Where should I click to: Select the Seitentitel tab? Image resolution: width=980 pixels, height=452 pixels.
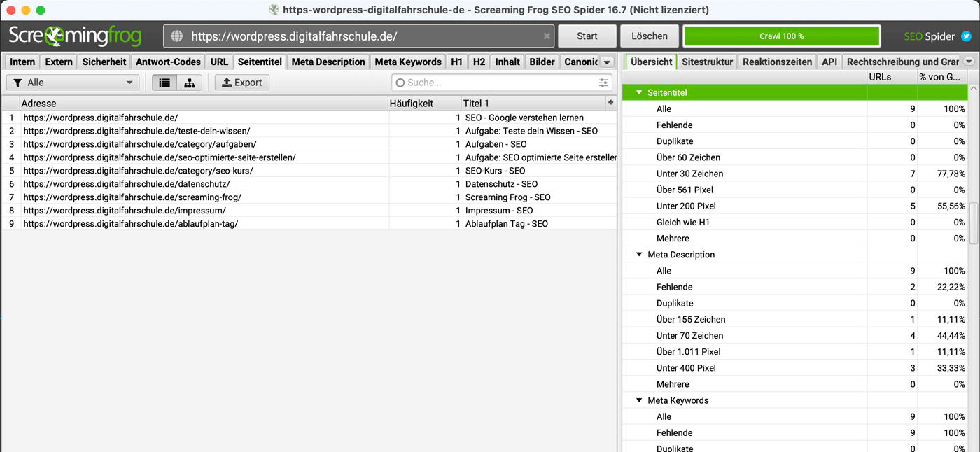[260, 62]
